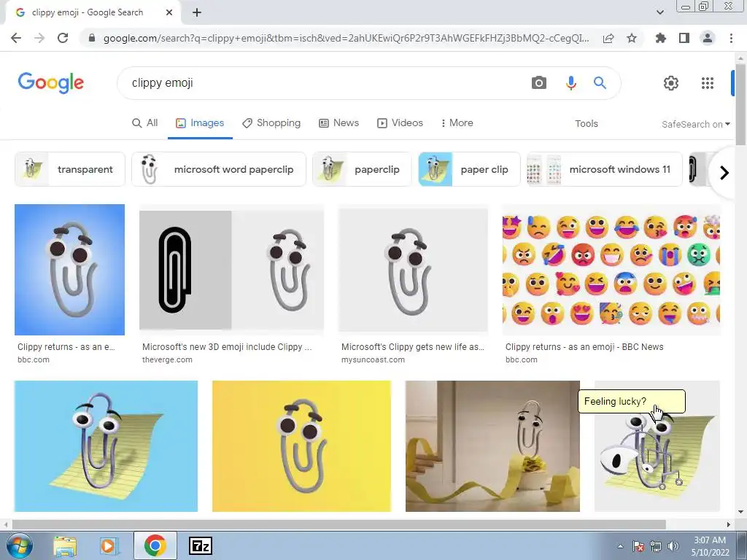
Task: Filter by the paperclip chip
Action: click(x=362, y=169)
